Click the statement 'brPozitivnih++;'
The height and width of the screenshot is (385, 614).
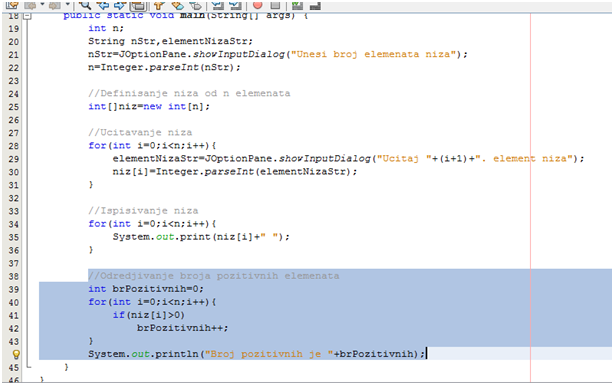click(182, 328)
